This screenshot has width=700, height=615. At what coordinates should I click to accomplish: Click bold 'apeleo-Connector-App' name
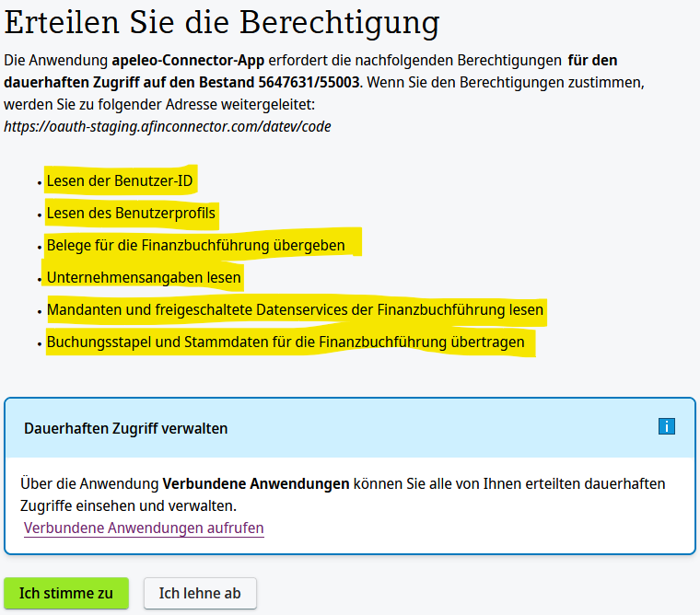tap(188, 60)
